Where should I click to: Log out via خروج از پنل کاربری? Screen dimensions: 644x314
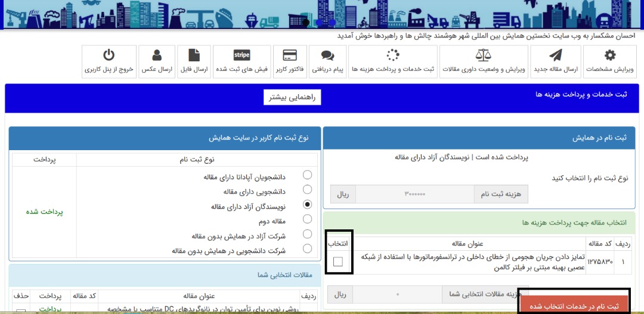pyautogui.click(x=109, y=56)
